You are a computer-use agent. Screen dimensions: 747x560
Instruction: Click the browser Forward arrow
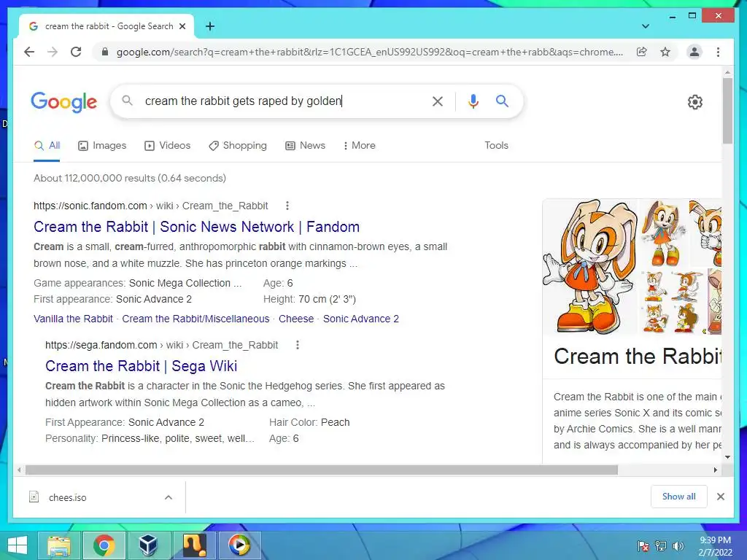tap(53, 52)
